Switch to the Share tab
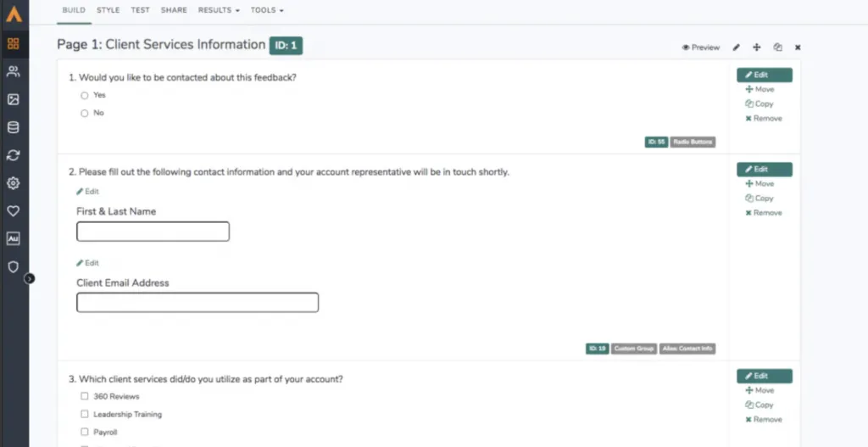Image resolution: width=868 pixels, height=447 pixels. 174,10
